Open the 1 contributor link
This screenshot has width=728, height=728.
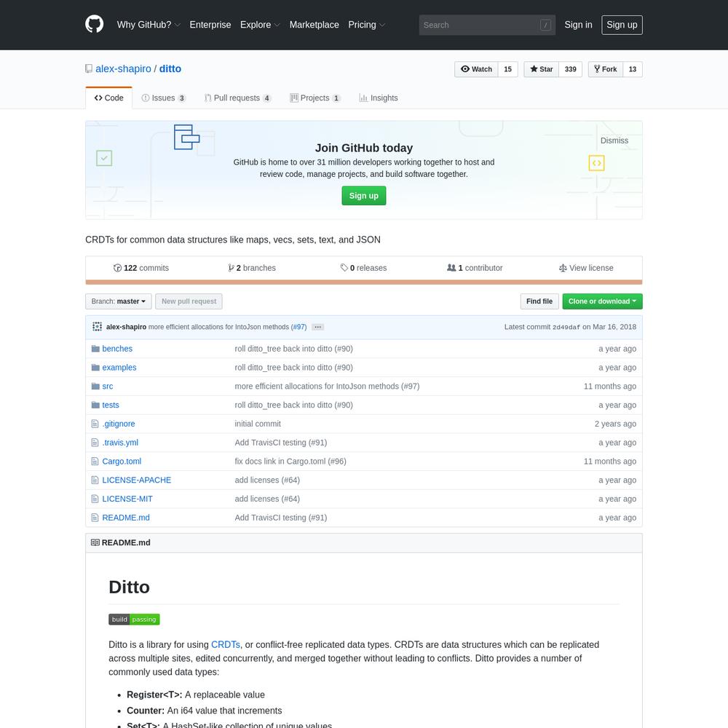click(x=475, y=268)
